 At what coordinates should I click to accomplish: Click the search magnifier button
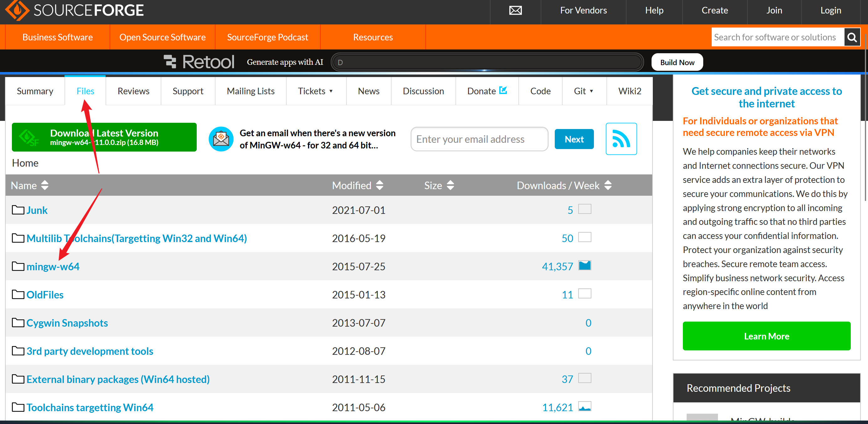tap(852, 37)
